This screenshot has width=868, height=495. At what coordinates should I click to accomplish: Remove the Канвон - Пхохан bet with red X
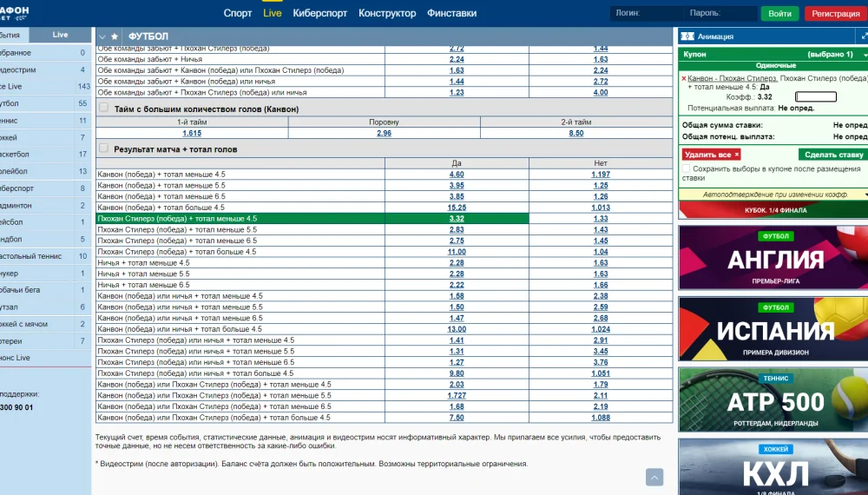[x=684, y=78]
